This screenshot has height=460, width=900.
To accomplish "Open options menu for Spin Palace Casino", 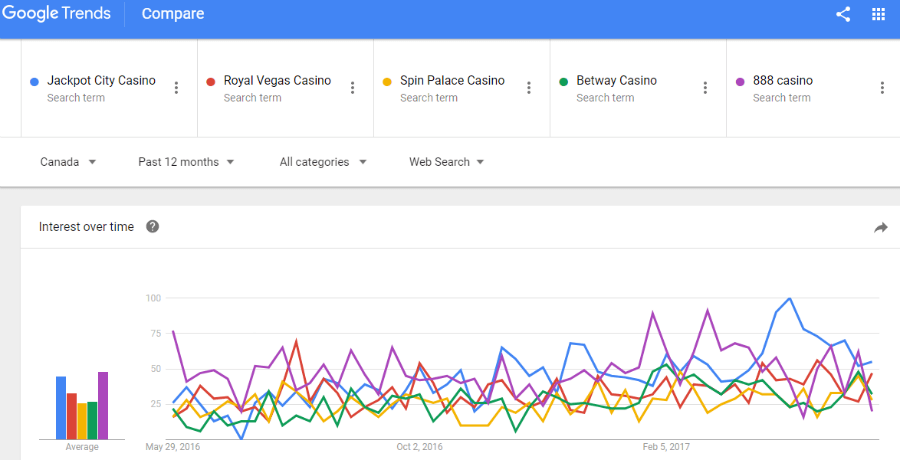I will 529,88.
